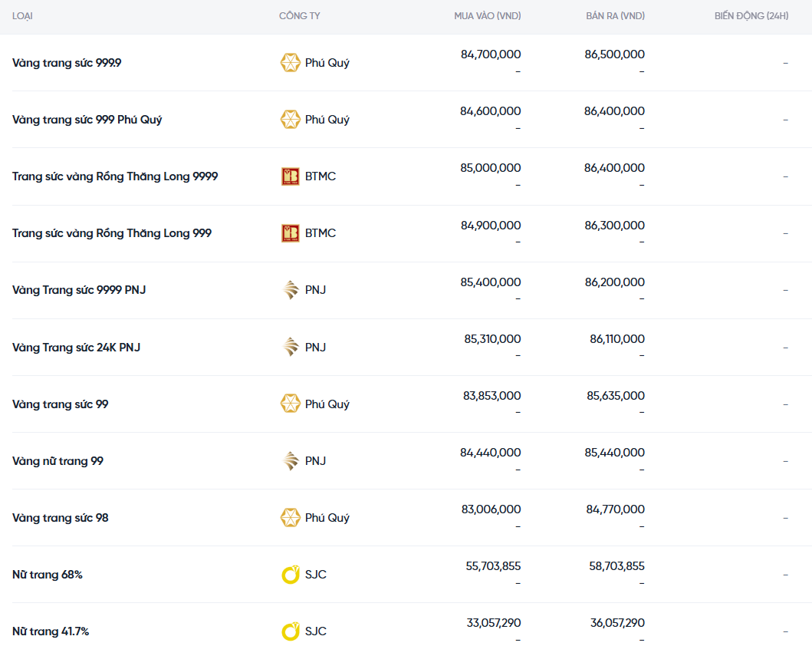
Task: Select Vàng trang sức 999 Phú Quý label
Action: click(87, 120)
